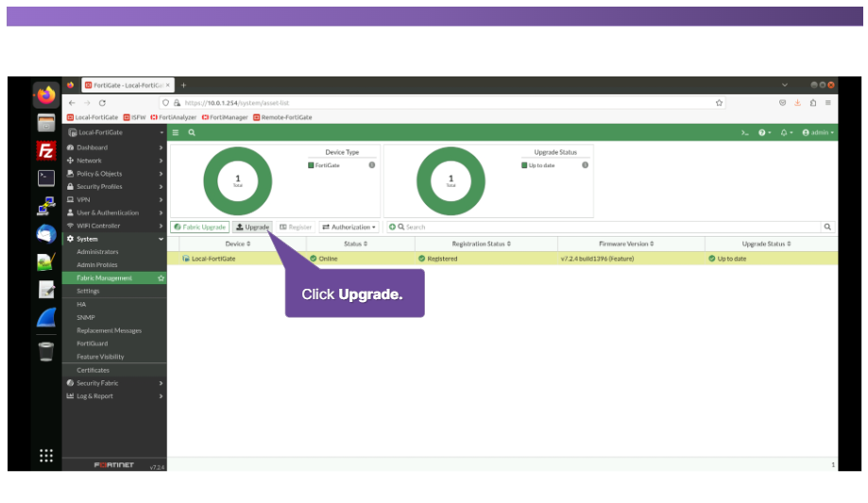The width and height of the screenshot is (868, 503).
Task: Launch Wireshark from the dock
Action: 46,318
